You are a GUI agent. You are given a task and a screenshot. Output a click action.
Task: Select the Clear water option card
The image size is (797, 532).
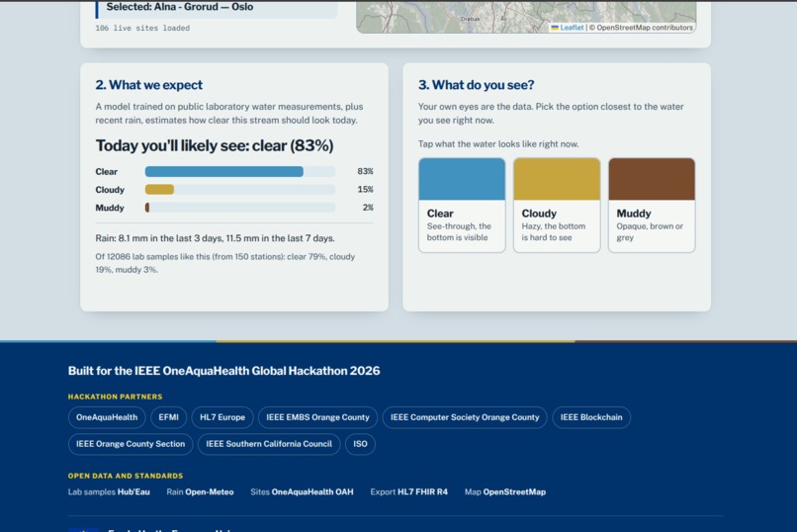[462, 205]
